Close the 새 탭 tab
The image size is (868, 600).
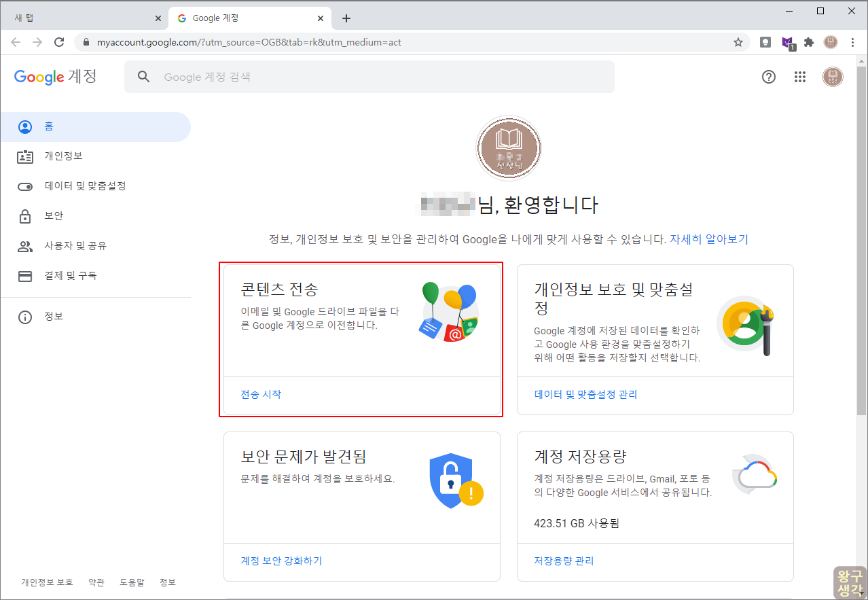(158, 18)
